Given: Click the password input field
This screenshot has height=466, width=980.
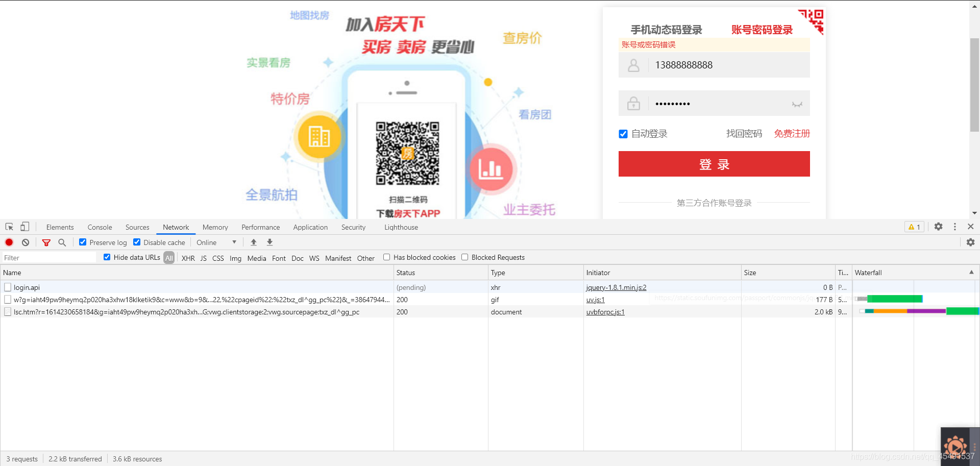Looking at the screenshot, I should point(714,104).
